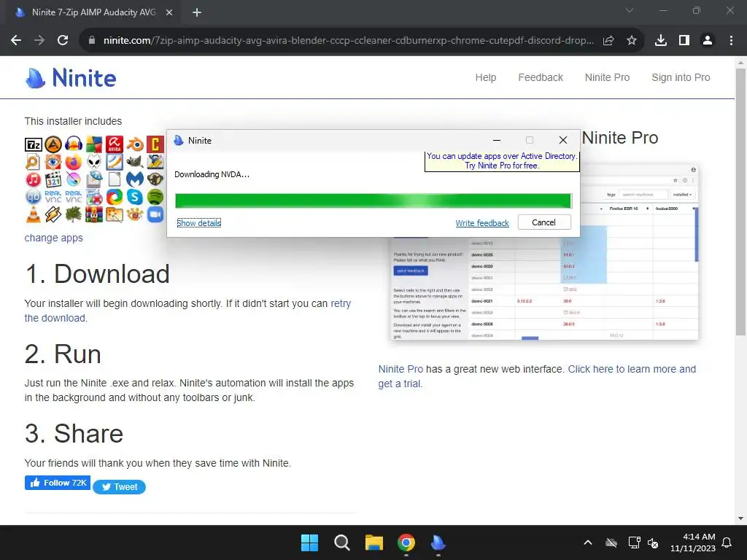Click the change apps link
The height and width of the screenshot is (560, 747).
54,238
